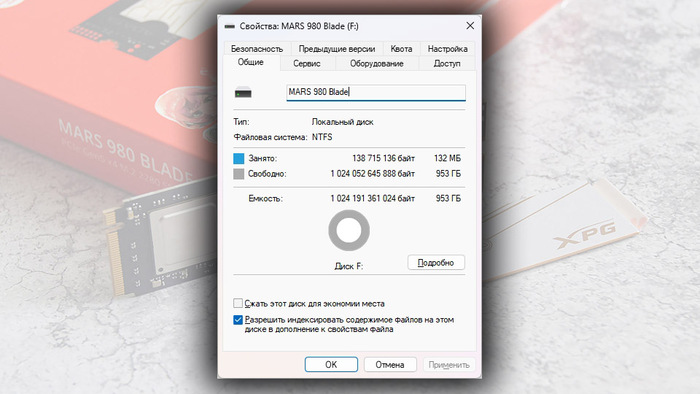The image size is (700, 394).
Task: Open the Доступ tab
Action: point(447,63)
